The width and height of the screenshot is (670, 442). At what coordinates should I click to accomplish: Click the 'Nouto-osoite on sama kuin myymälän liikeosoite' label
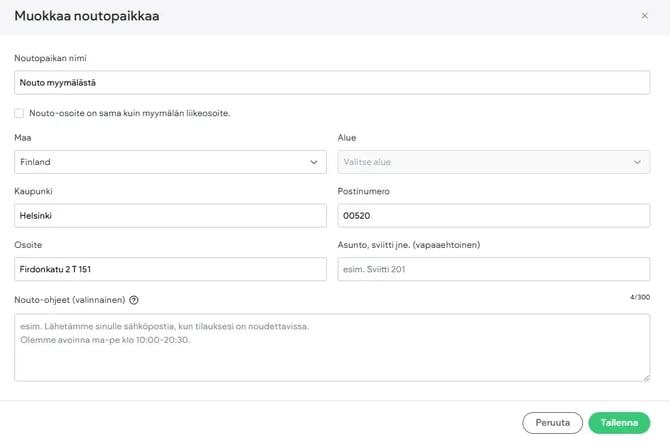coord(130,113)
